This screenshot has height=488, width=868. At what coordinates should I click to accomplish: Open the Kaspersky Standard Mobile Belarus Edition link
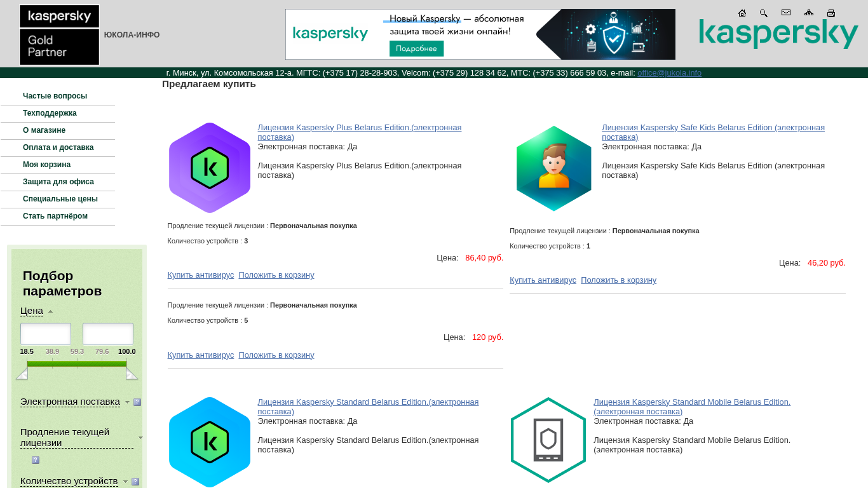click(692, 407)
